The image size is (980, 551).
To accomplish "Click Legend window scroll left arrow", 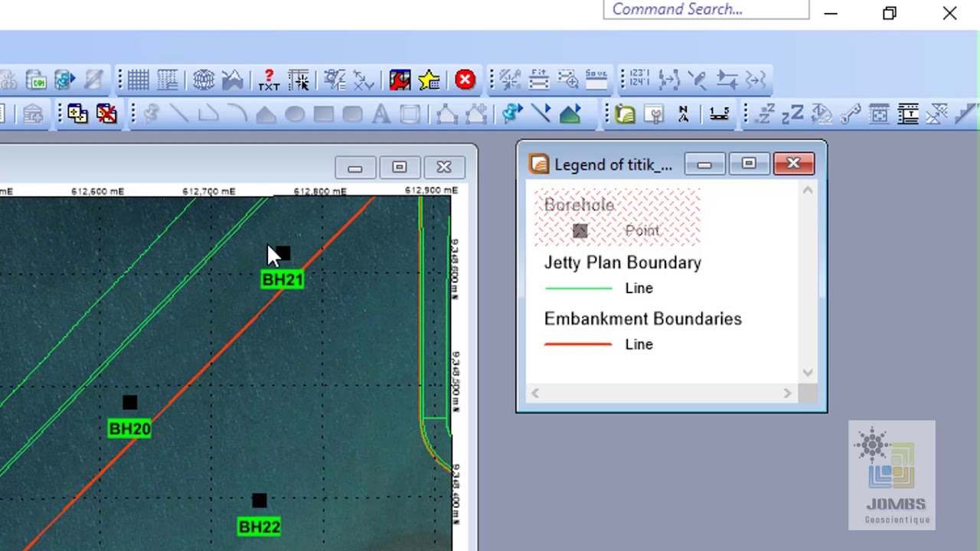I will (x=535, y=393).
